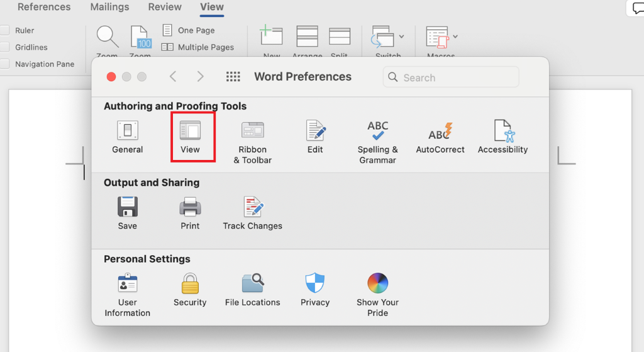644x352 pixels.
Task: Open Edit preferences
Action: 315,137
